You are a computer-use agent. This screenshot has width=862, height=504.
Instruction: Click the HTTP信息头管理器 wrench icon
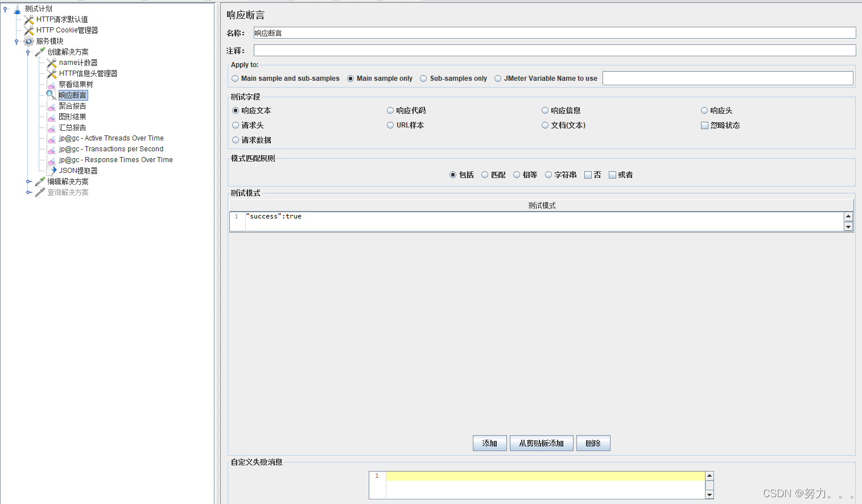click(52, 74)
